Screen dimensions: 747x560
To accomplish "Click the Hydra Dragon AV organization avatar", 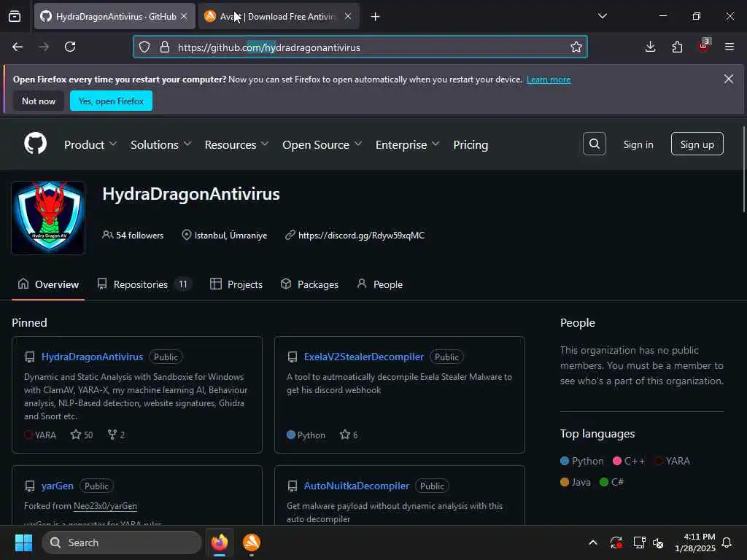I will pos(48,217).
